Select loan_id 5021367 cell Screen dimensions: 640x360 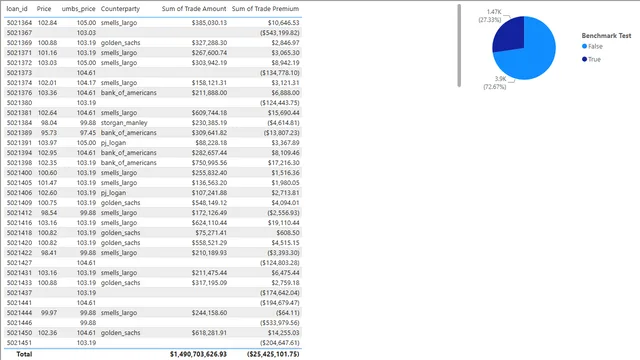pyautogui.click(x=19, y=33)
